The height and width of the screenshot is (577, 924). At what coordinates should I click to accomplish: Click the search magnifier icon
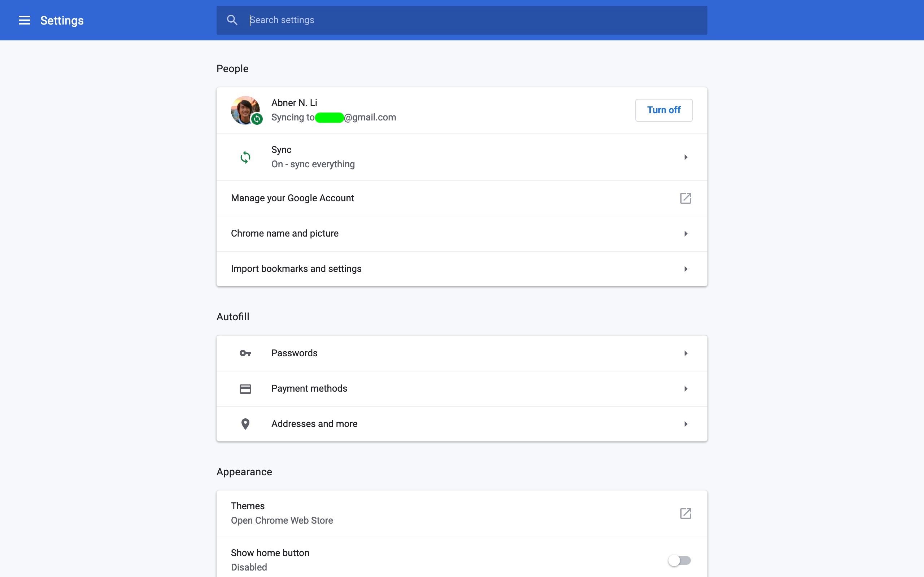tap(232, 20)
